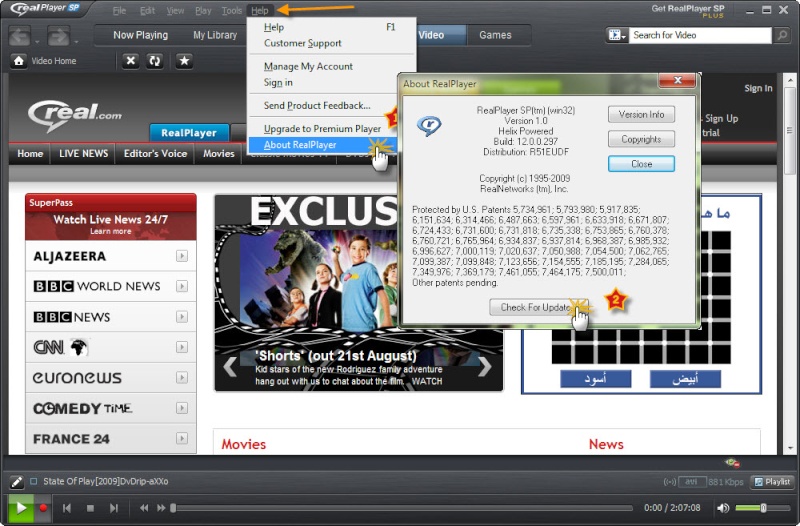Click Get RealPlayer SP Plus link
The width and height of the screenshot is (800, 526).
click(x=688, y=10)
